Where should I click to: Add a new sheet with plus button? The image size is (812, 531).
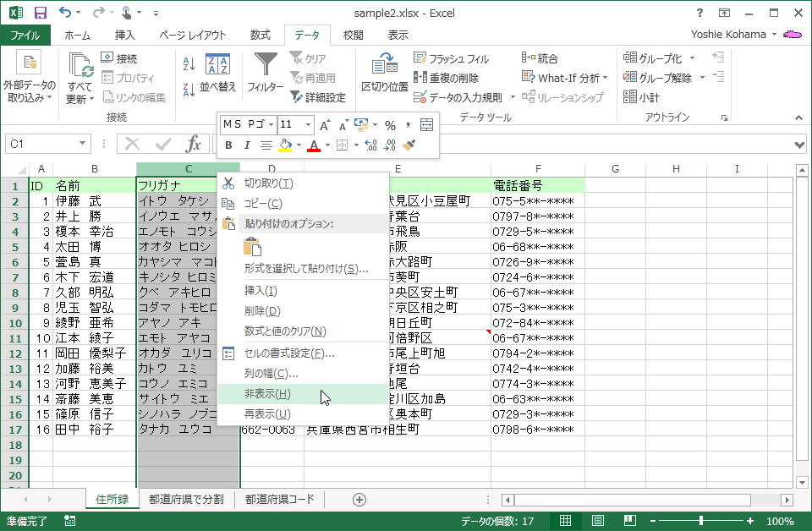pos(359,500)
